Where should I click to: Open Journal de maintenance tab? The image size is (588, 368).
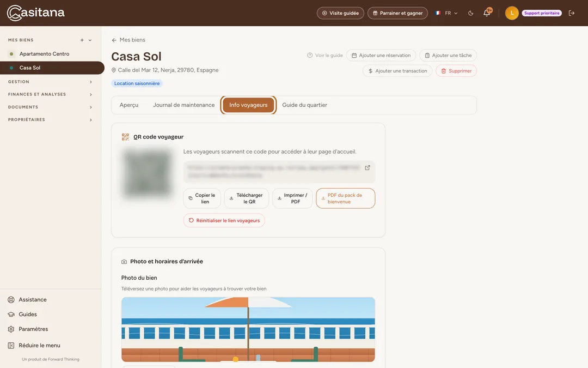184,105
